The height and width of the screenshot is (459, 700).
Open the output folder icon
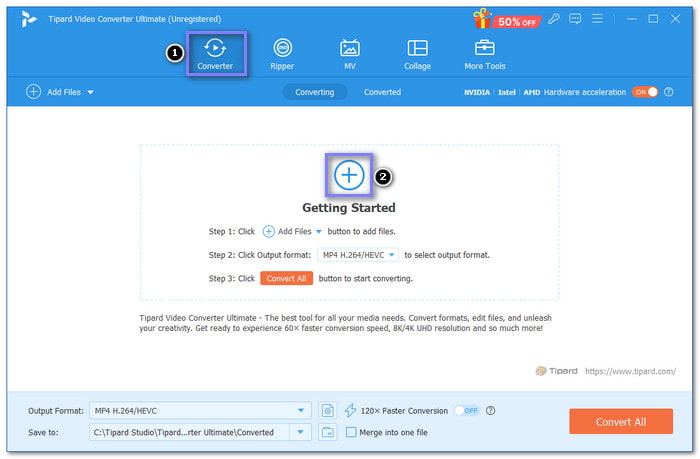(328, 432)
